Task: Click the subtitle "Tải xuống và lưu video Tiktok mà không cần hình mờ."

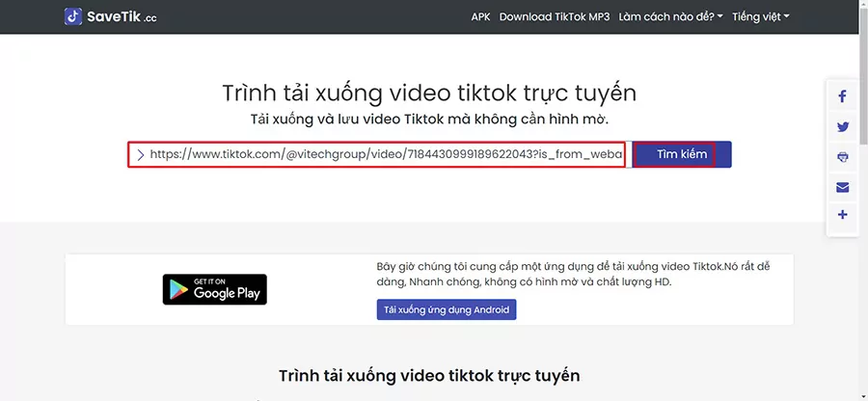Action: click(x=429, y=120)
